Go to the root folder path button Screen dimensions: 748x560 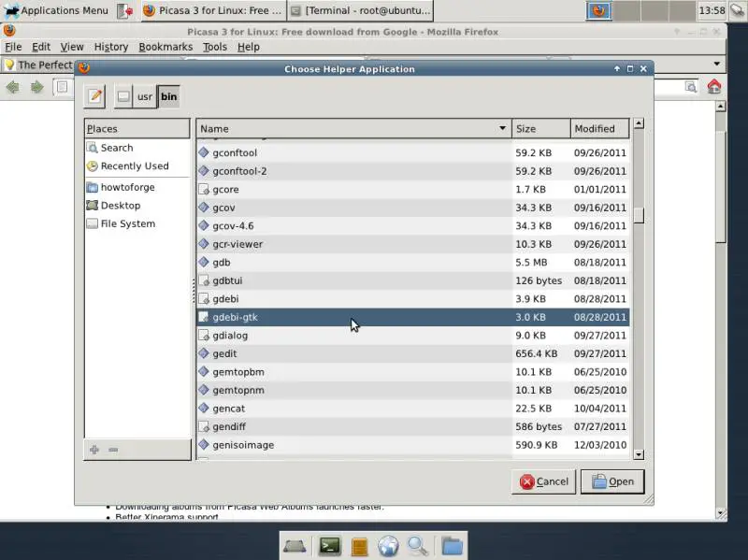click(x=123, y=97)
